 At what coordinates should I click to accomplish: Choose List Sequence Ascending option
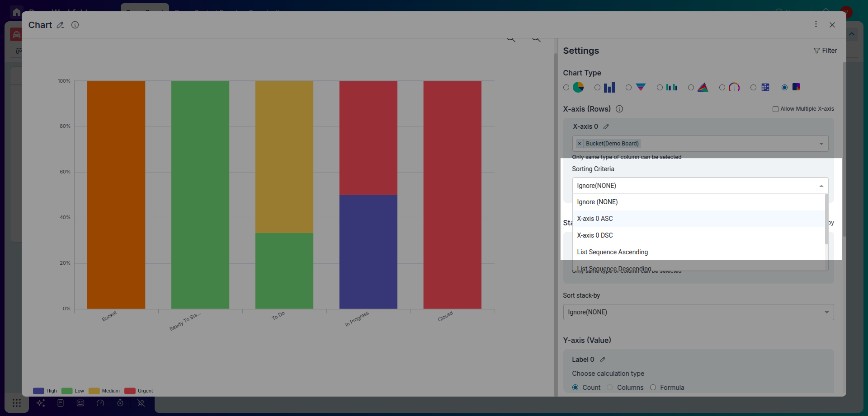(x=699, y=252)
